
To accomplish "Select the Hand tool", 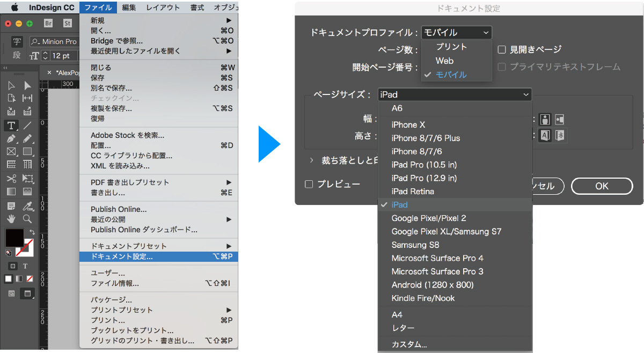I will point(11,219).
